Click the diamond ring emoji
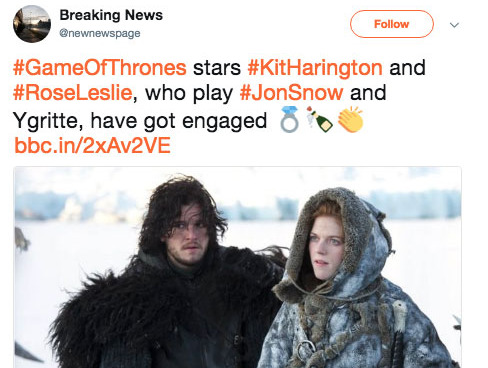 point(289,119)
